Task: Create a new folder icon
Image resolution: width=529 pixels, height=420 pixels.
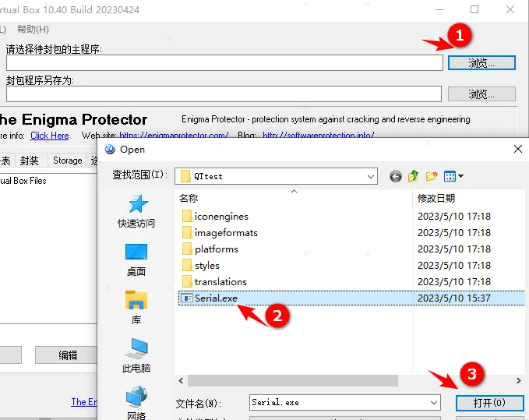Action: (x=432, y=176)
